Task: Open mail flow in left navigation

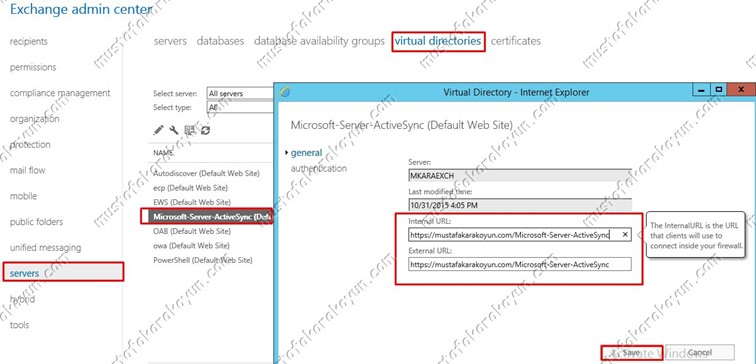Action: coord(27,170)
